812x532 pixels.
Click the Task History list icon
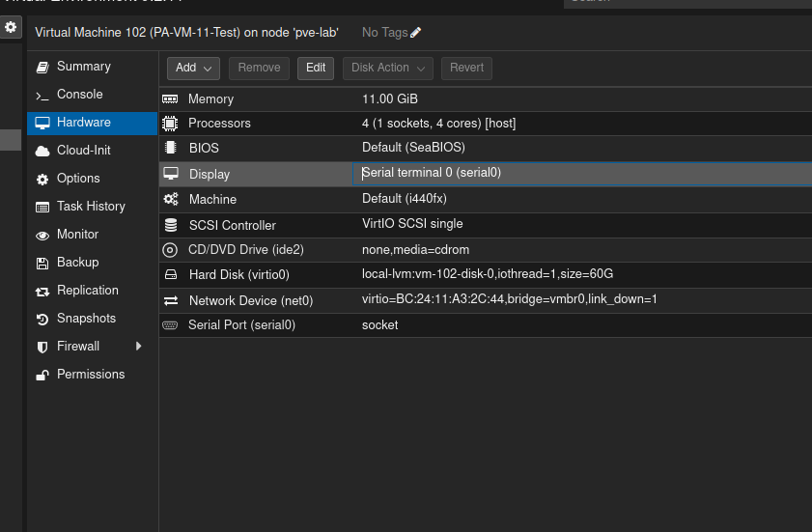click(x=42, y=208)
